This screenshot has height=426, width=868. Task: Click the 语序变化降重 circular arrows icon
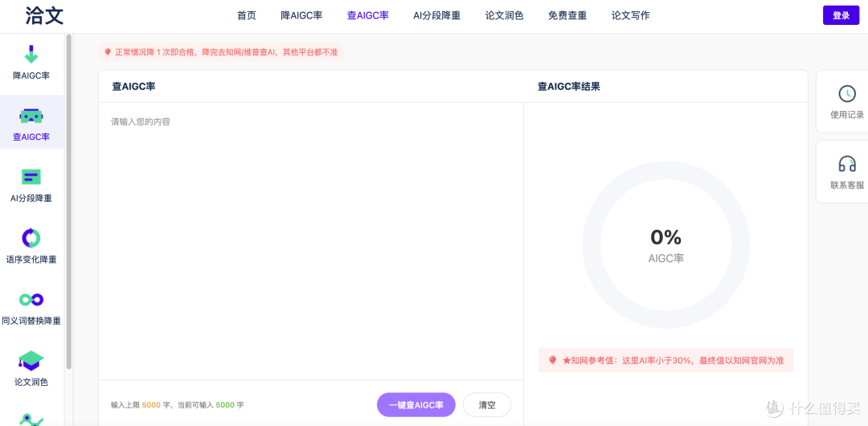click(x=31, y=238)
